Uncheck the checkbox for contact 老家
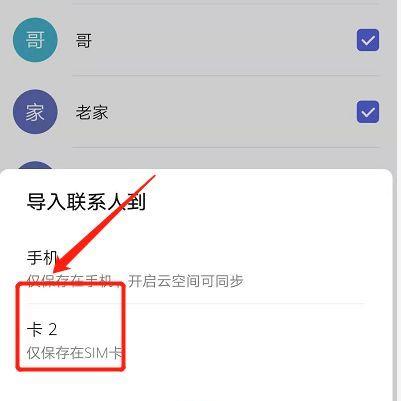 pyautogui.click(x=368, y=112)
